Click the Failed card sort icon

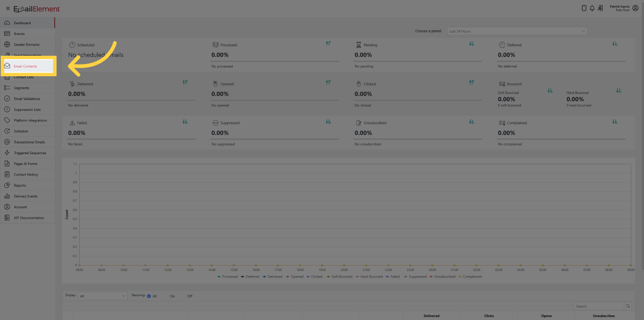pos(185,122)
